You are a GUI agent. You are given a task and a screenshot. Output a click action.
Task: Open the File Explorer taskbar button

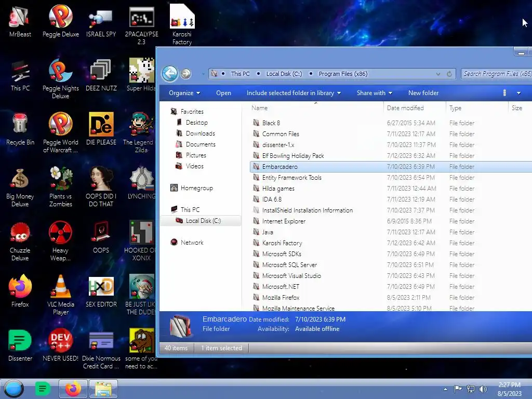tap(103, 389)
